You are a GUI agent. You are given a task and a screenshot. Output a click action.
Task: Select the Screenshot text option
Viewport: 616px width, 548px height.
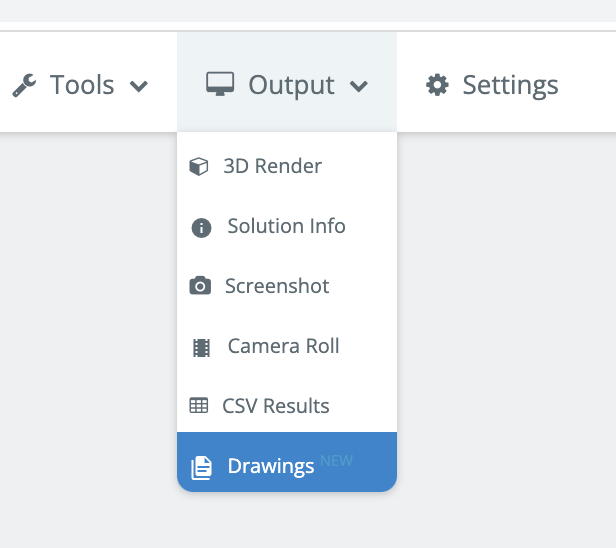277,286
